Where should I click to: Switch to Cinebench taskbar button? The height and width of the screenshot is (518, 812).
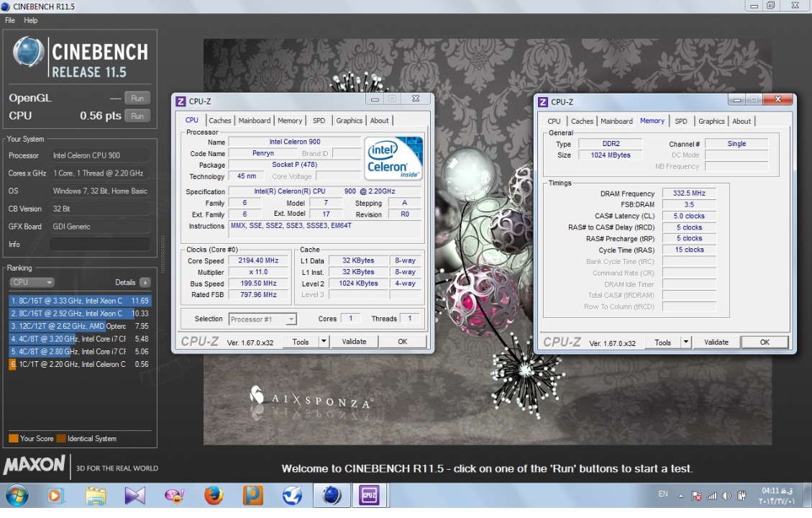[332, 496]
